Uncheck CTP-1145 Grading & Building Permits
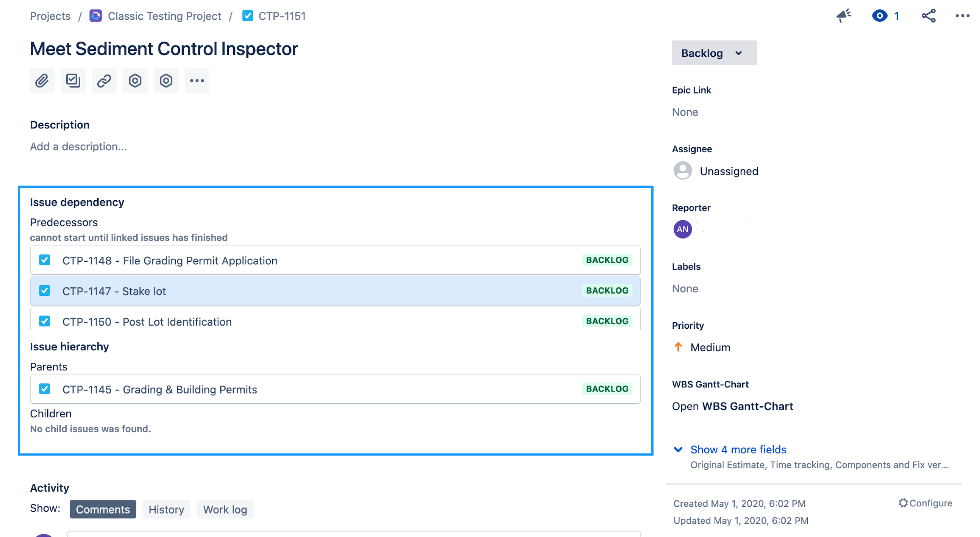Image resolution: width=980 pixels, height=537 pixels. tap(45, 389)
